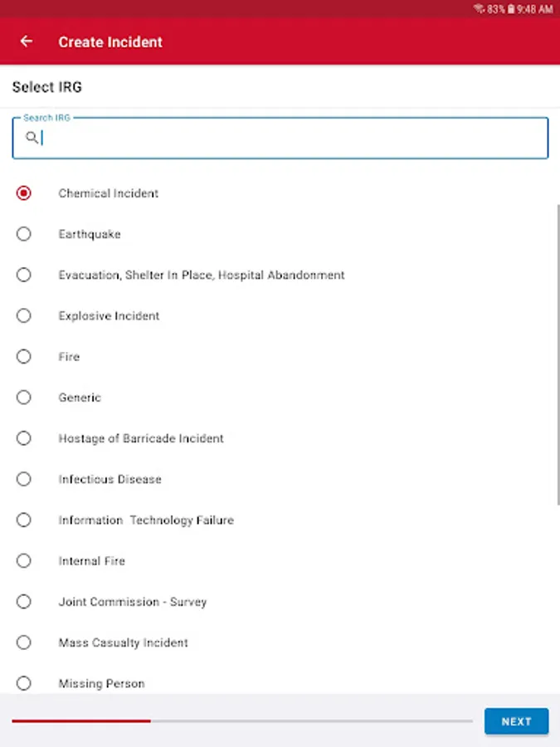Select Hostage of Barricade Incident
This screenshot has height=747, width=560.
coord(24,438)
